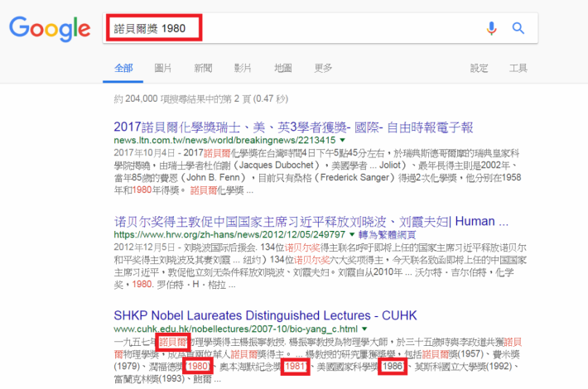This screenshot has width=588, height=389.
Task: Focus the search box containing 諾貝爾獎 1980
Action: tap(321, 28)
